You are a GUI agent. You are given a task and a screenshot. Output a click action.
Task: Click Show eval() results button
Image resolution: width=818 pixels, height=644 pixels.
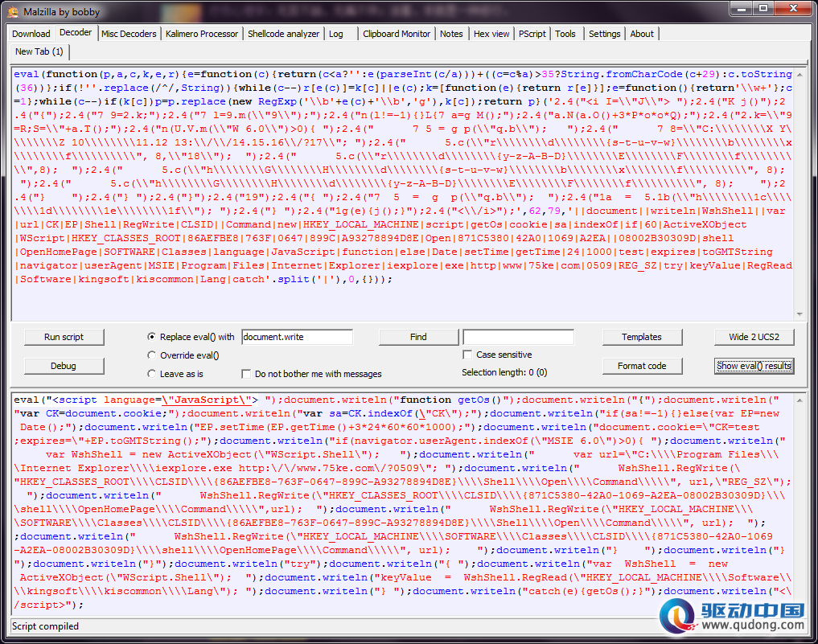(754, 366)
